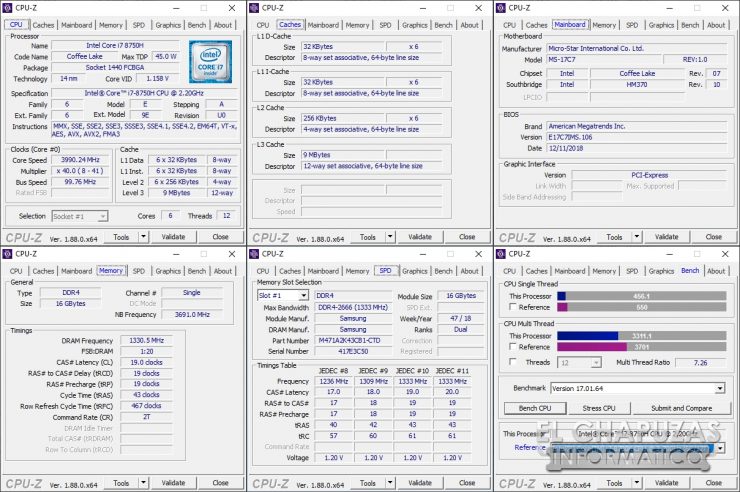Click the Submit and Compare button
Image resolution: width=740 pixels, height=492 pixels.
coord(681,408)
